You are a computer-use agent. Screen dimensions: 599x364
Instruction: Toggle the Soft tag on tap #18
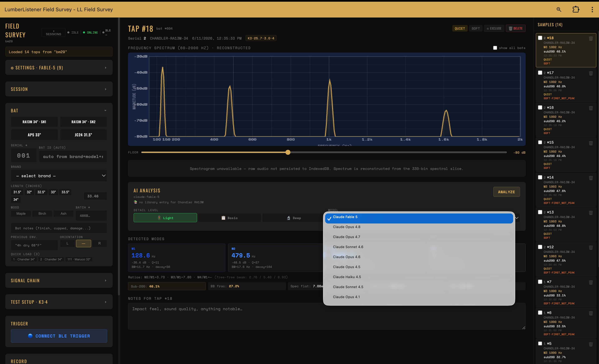click(475, 28)
